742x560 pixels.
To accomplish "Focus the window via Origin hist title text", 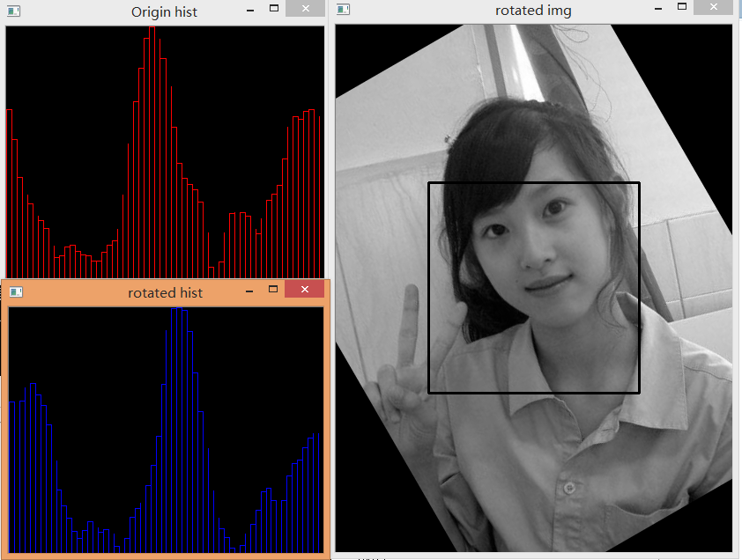I will pyautogui.click(x=164, y=11).
